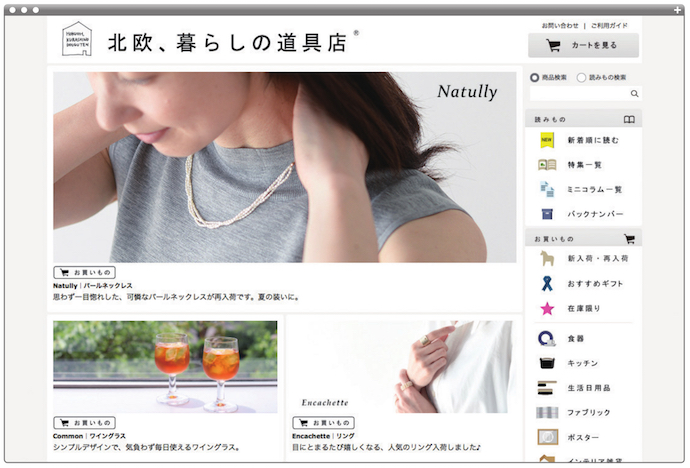Click the blue ribbon gift icon
The width and height of the screenshot is (690, 468).
547,283
